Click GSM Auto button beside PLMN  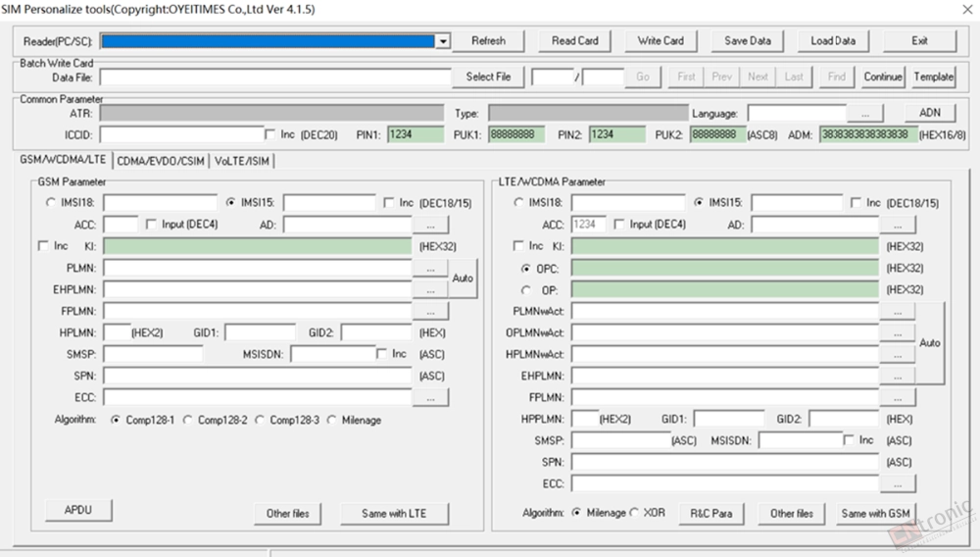click(463, 278)
